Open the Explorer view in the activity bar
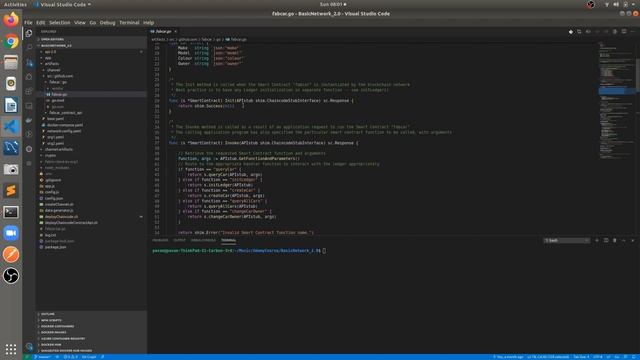640x360 pixels. [29, 33]
